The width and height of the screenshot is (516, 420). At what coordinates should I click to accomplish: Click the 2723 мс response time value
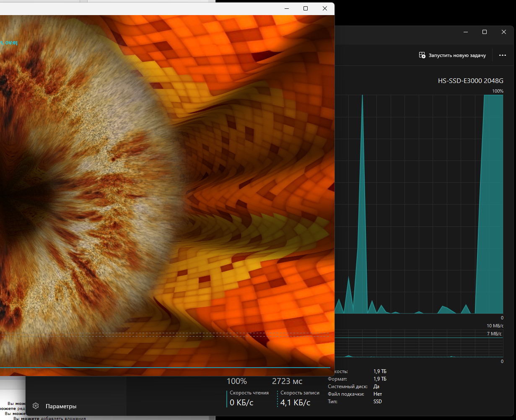click(287, 381)
